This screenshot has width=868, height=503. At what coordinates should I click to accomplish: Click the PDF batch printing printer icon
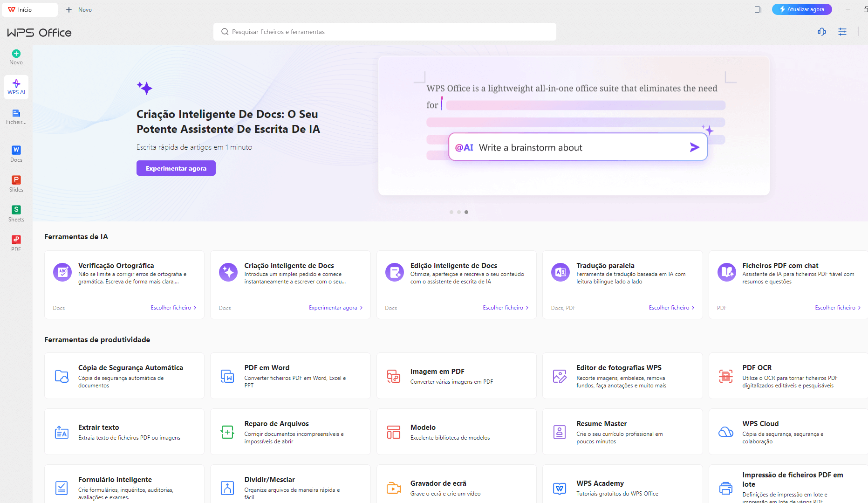tap(726, 488)
